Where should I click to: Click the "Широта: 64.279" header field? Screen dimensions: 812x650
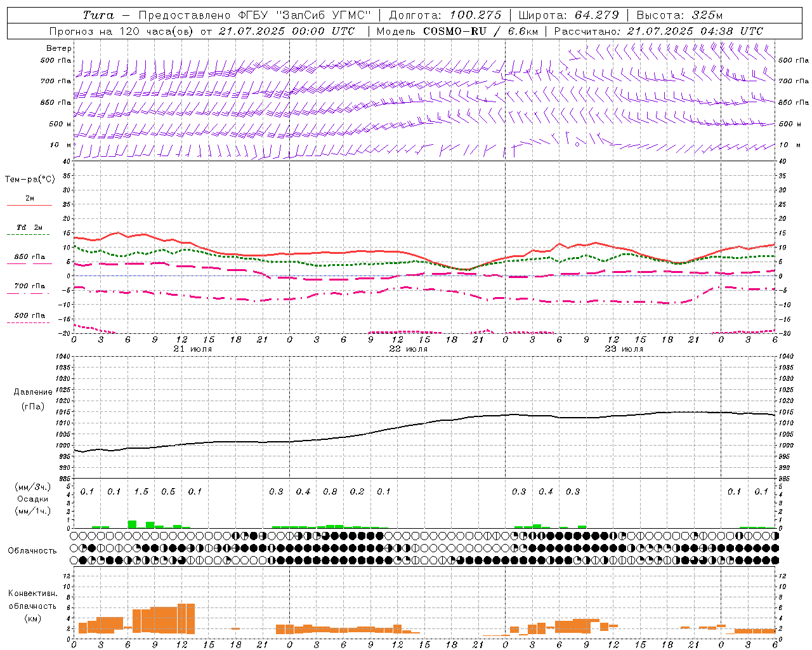point(568,15)
